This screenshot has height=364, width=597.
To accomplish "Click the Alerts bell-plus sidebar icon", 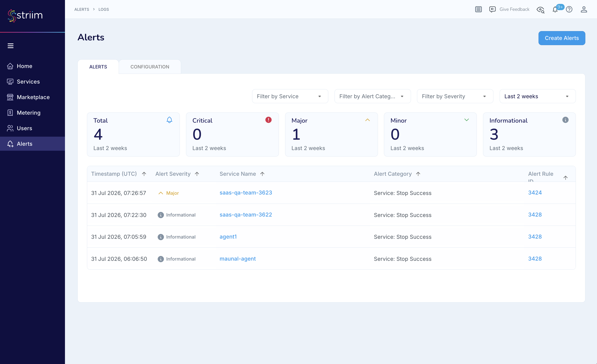I will point(10,144).
